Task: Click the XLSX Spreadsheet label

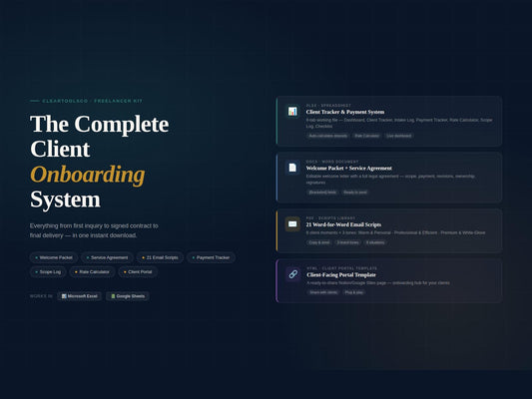Action: 328,106
